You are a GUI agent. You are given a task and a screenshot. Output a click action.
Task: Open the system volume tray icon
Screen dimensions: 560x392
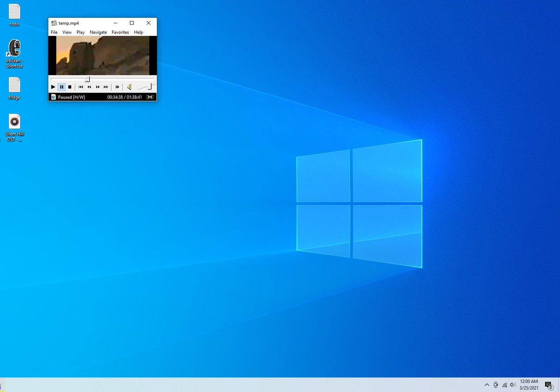(513, 385)
